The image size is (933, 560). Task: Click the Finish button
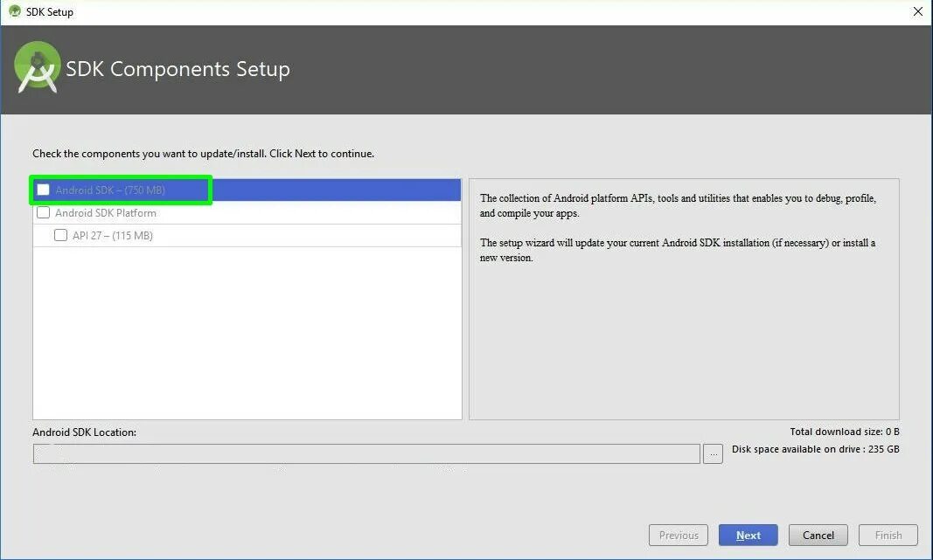point(888,535)
